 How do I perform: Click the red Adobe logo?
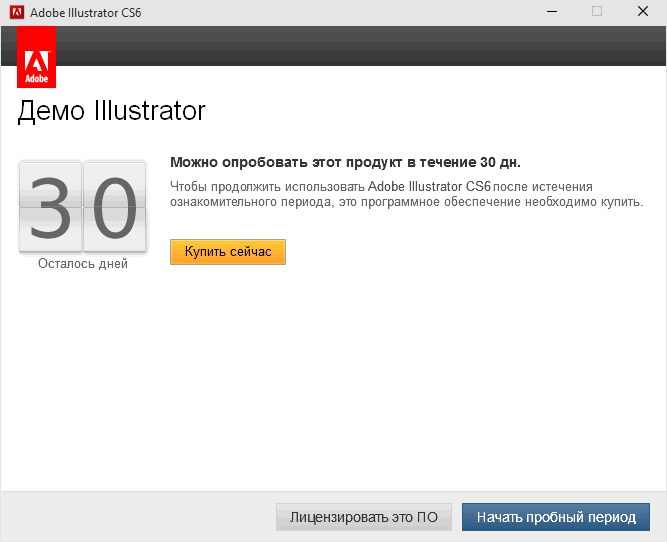[x=37, y=57]
